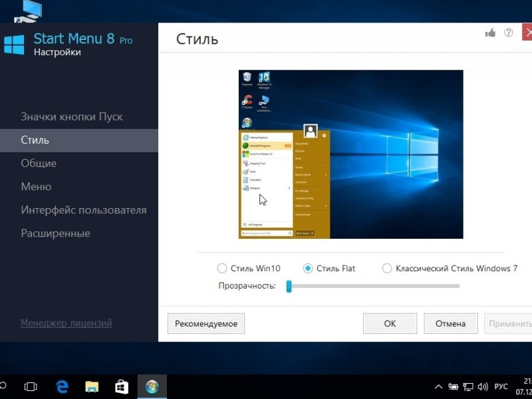532x399 pixels.
Task: Click the Прозрачность: label text
Action: click(x=247, y=286)
